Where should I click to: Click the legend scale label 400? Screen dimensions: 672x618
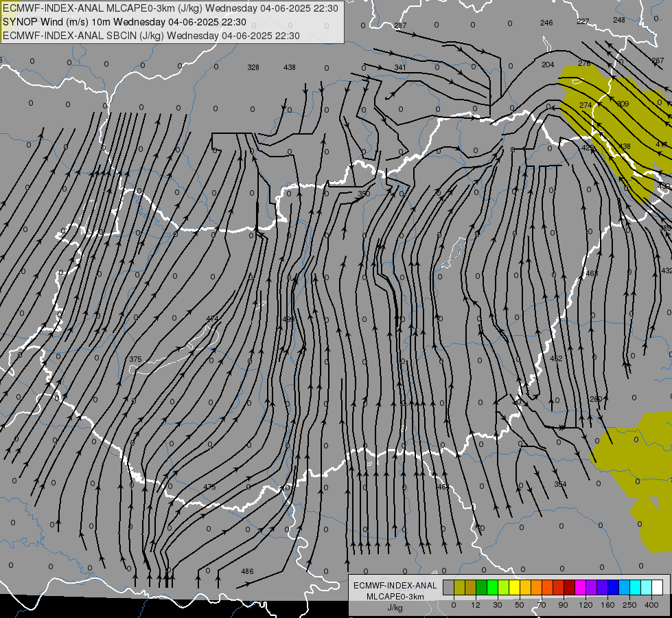[x=651, y=605]
